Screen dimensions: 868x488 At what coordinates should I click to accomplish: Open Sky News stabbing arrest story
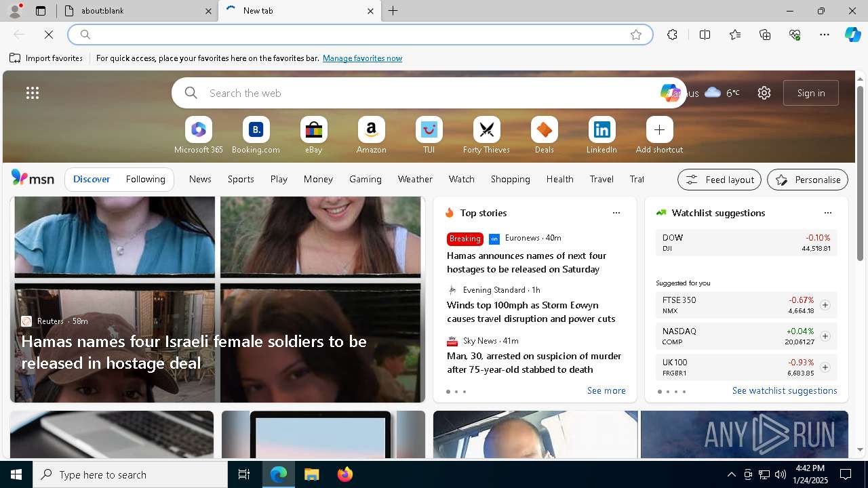tap(534, 363)
